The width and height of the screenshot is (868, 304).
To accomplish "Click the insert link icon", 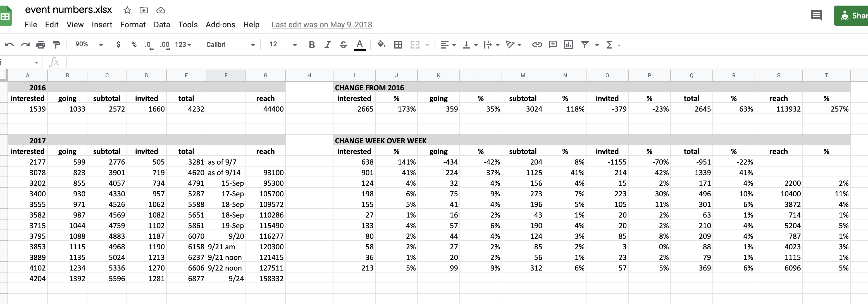I will click(x=537, y=44).
